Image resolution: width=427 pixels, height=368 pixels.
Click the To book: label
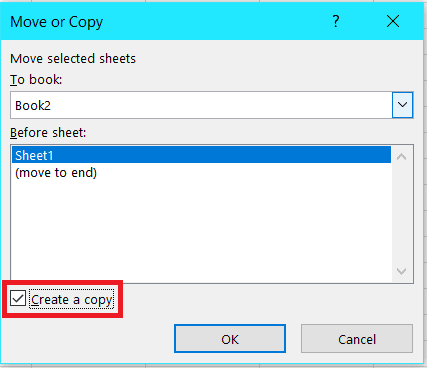point(36,80)
